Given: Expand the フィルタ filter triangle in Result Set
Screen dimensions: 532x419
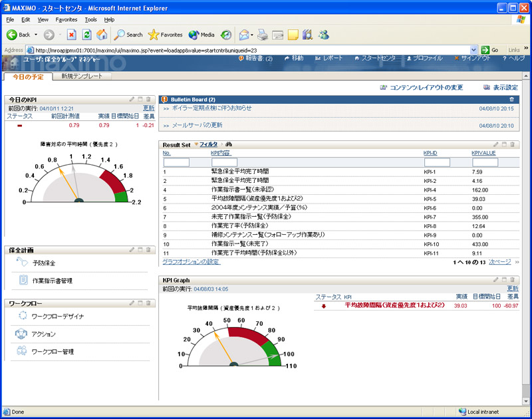Looking at the screenshot, I should click(196, 144).
